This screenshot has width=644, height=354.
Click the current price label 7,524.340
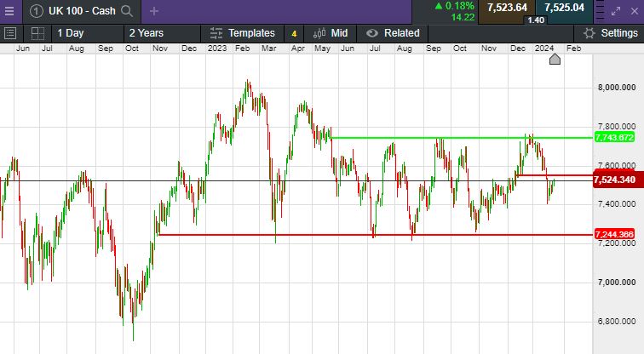[614, 180]
